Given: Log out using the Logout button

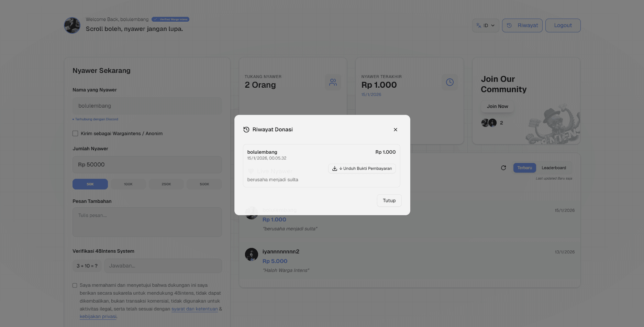Looking at the screenshot, I should pos(563,25).
